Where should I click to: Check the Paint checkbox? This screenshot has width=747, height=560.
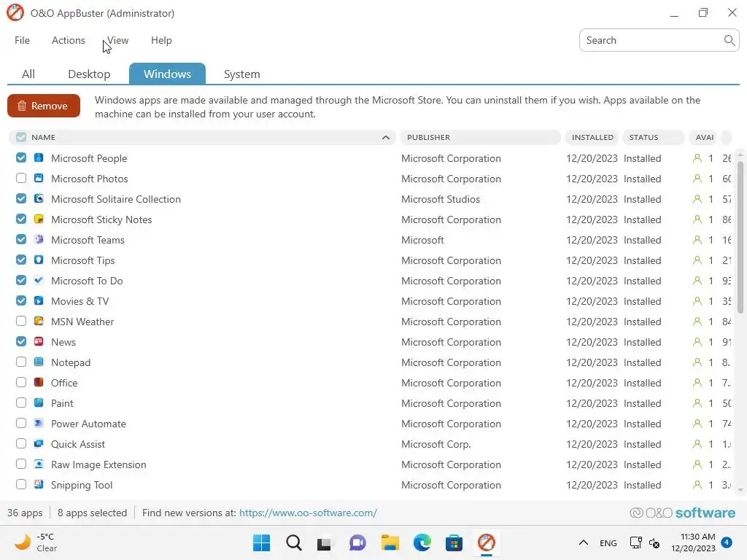coord(21,402)
